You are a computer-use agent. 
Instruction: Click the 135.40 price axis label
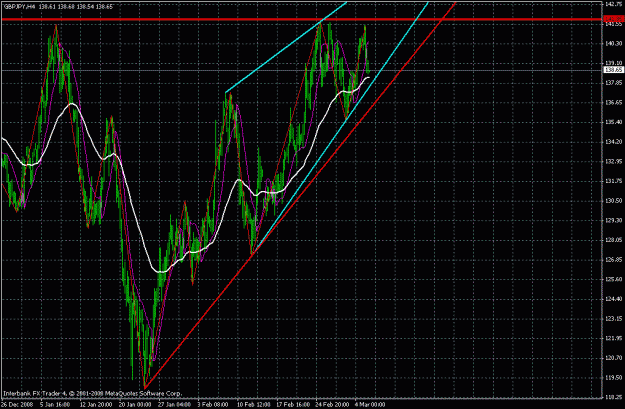coord(614,122)
